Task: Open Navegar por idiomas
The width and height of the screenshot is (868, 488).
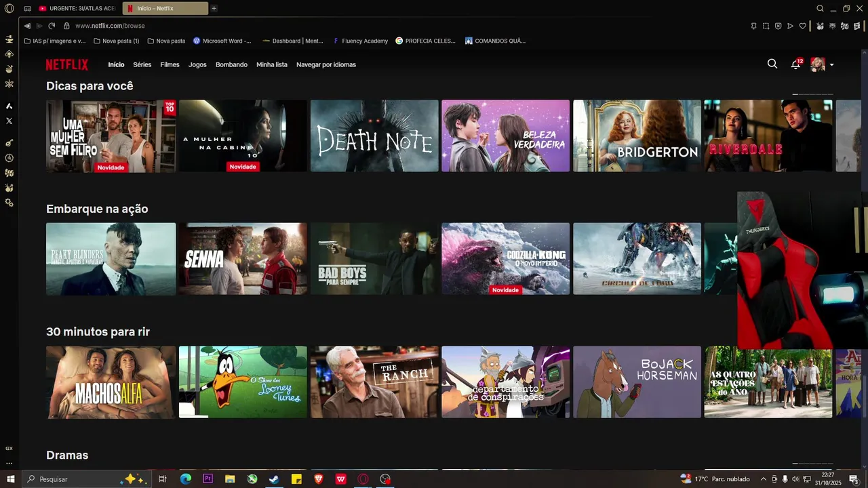Action: (326, 64)
